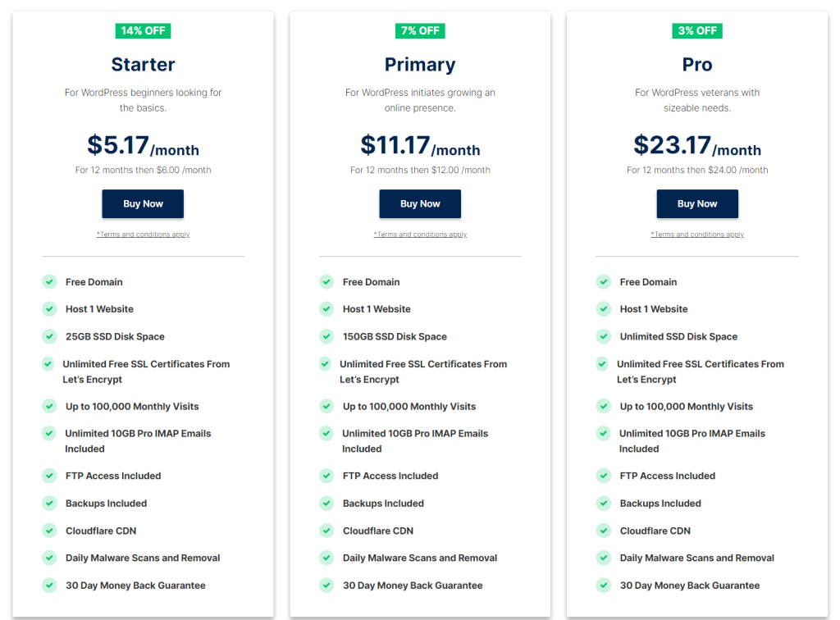
Task: Click checkmark beside Pro 30 Day Money Back Guarantee
Action: [x=604, y=586]
